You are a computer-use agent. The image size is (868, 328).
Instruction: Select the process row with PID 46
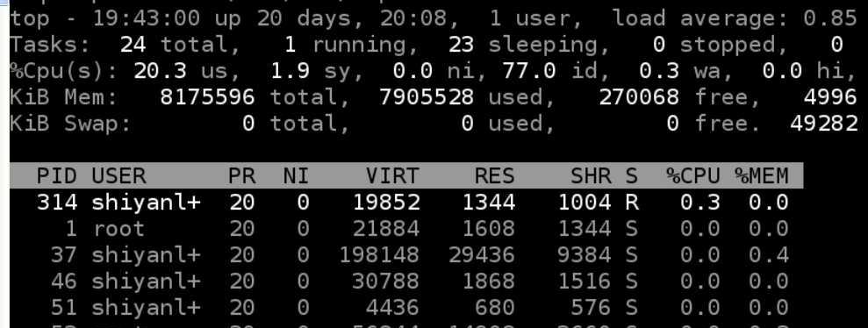click(x=407, y=281)
